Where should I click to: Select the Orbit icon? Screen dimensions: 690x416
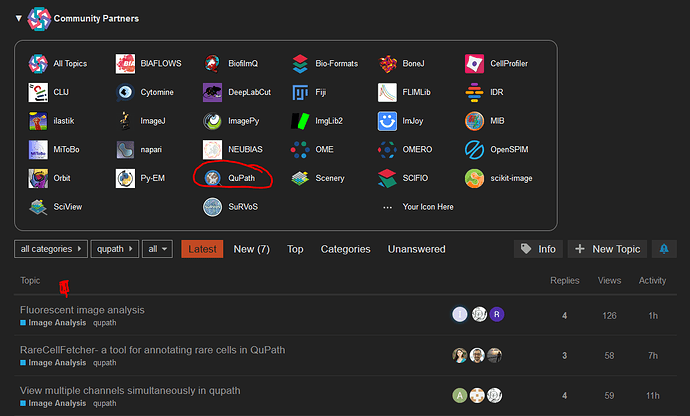coord(38,178)
